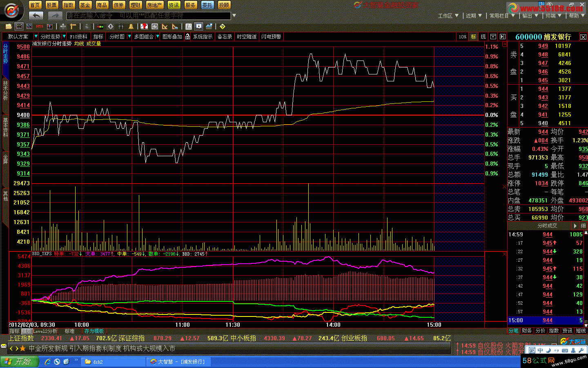Click the star icon in news ticker

(22, 349)
